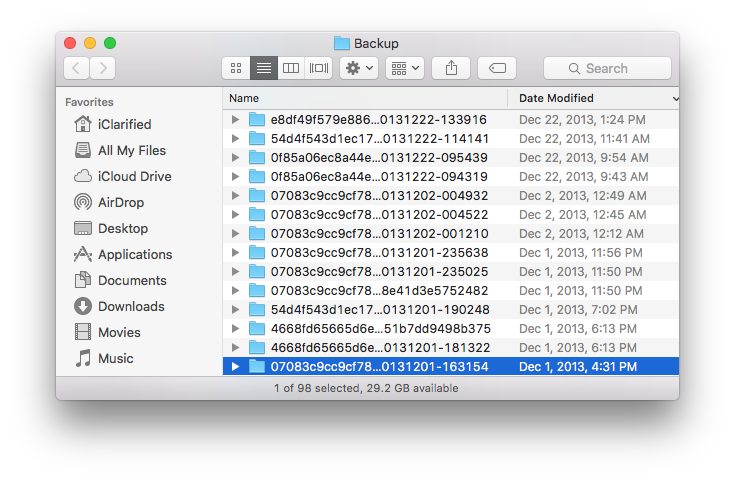Expand the e8df49f579e886 folder disclosure triangle
The width and height of the screenshot is (735, 480).
tap(235, 120)
